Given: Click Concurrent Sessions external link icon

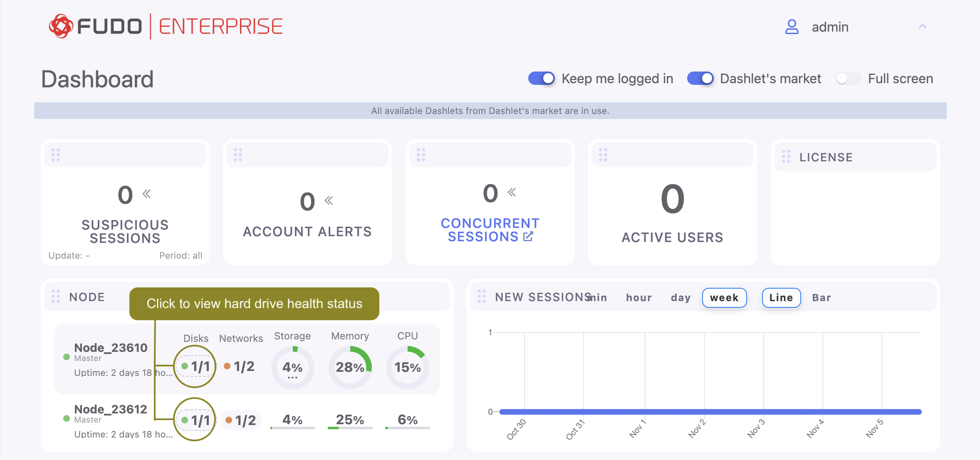Looking at the screenshot, I should tap(528, 237).
